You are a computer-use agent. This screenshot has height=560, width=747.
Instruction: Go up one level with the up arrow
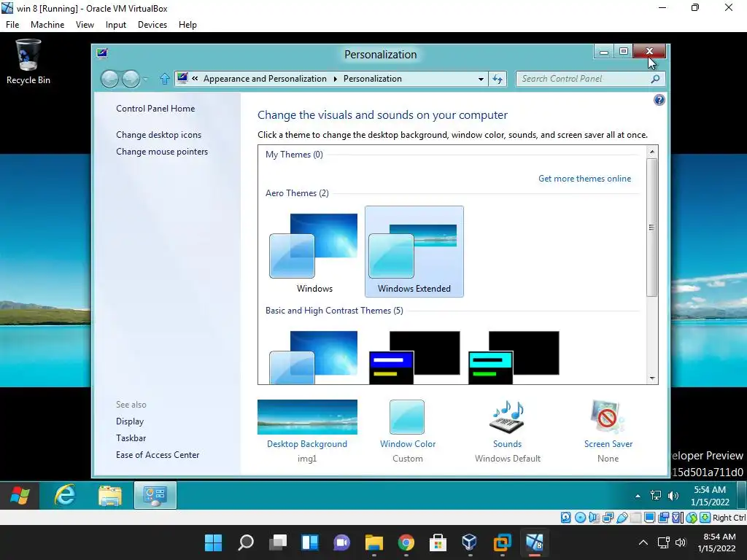(165, 79)
